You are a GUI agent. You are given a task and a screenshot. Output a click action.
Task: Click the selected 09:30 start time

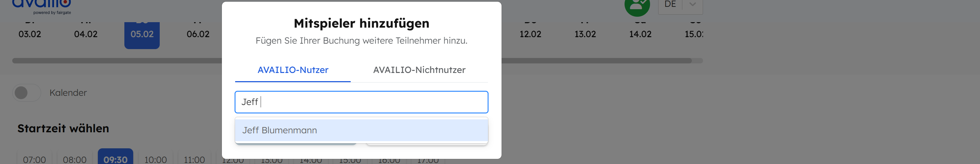[x=115, y=158]
